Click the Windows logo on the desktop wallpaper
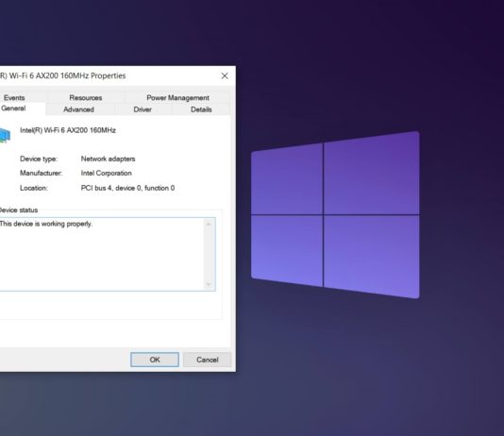 pyautogui.click(x=335, y=214)
